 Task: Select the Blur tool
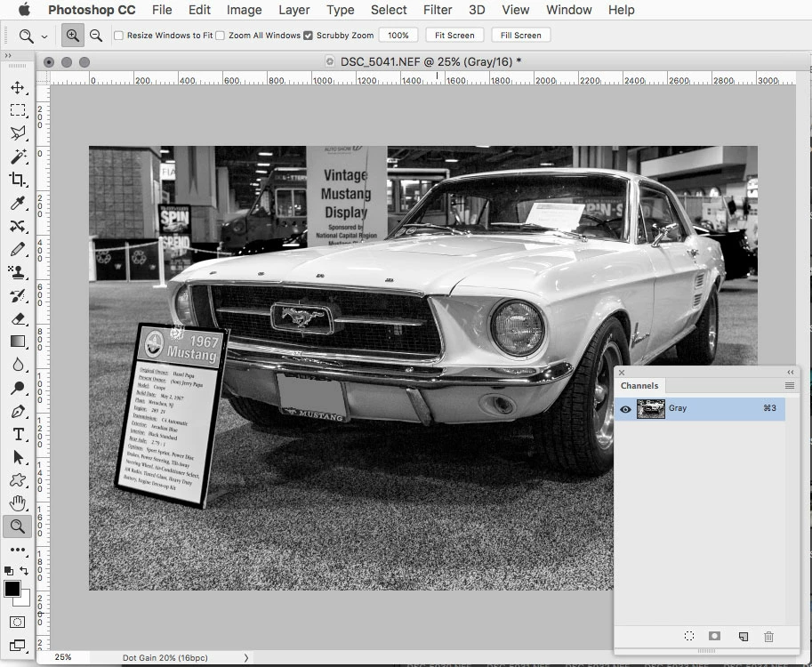18,365
